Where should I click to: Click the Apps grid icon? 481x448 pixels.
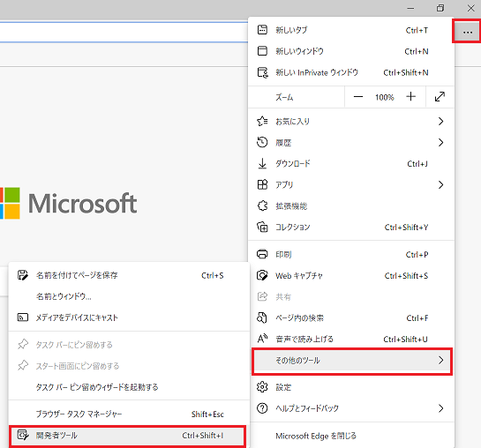tap(262, 184)
